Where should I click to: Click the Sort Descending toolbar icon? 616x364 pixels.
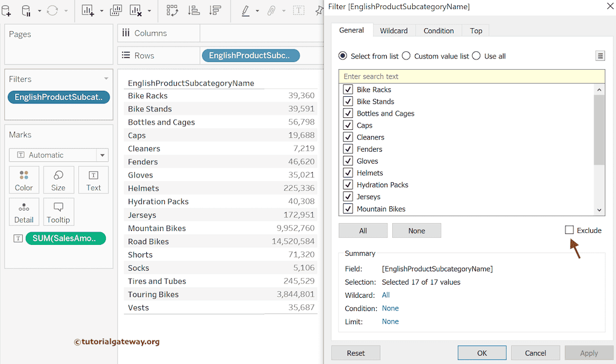click(214, 10)
